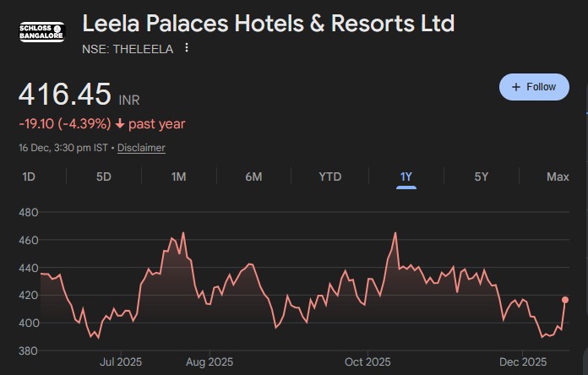Click the Jul 2025 axis label

coord(121,362)
